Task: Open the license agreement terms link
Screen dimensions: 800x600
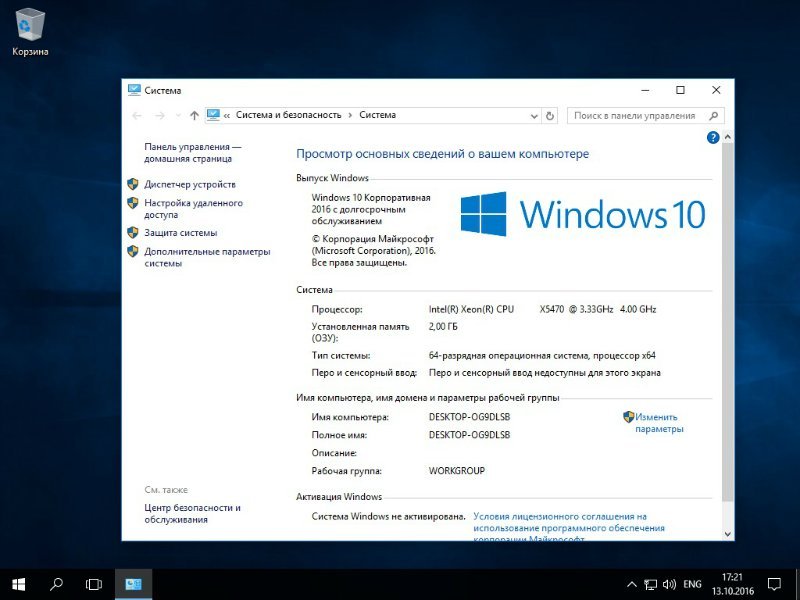Action: (569, 528)
